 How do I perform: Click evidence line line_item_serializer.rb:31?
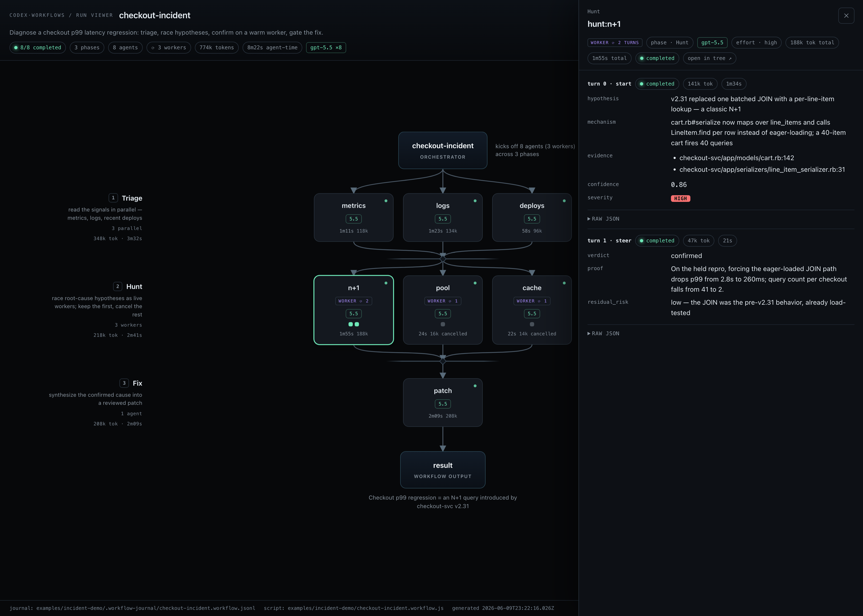[762, 170]
